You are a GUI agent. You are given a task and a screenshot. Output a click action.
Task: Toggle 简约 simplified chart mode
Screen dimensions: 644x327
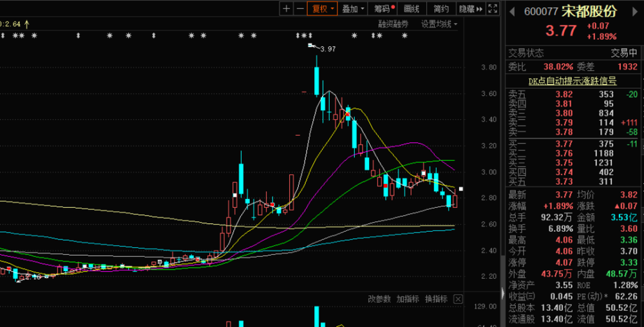tap(441, 8)
